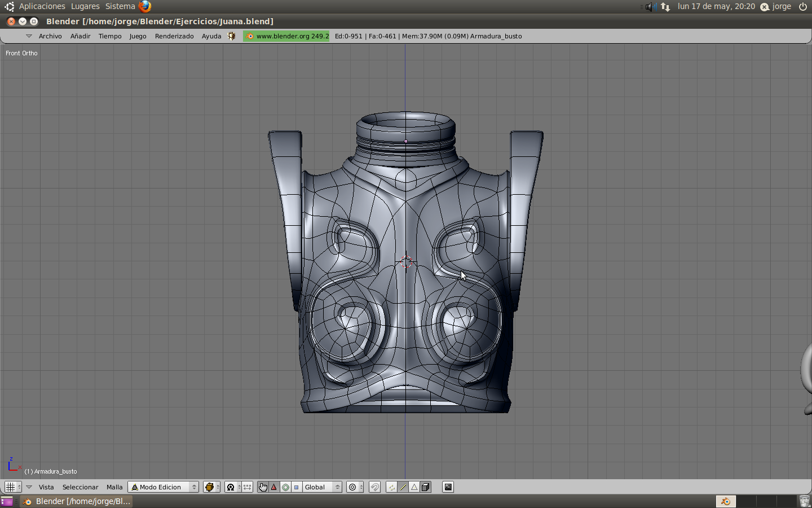812x508 pixels.
Task: Click the render preview image icon
Action: pos(448,487)
